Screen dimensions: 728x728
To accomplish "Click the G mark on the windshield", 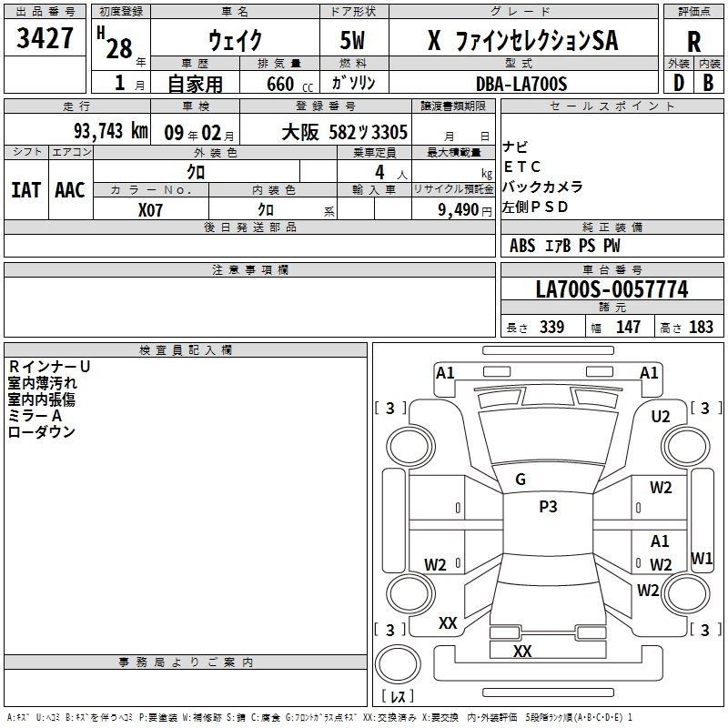I will pyautogui.click(x=521, y=480).
